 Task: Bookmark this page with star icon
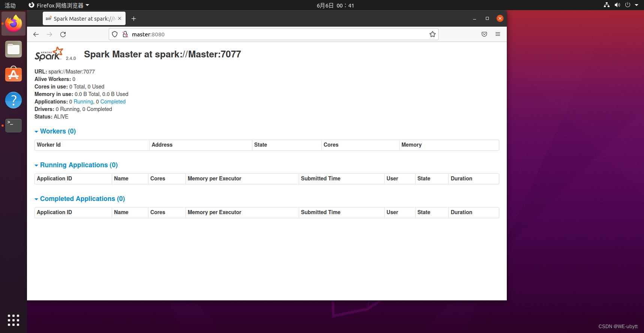[433, 34]
